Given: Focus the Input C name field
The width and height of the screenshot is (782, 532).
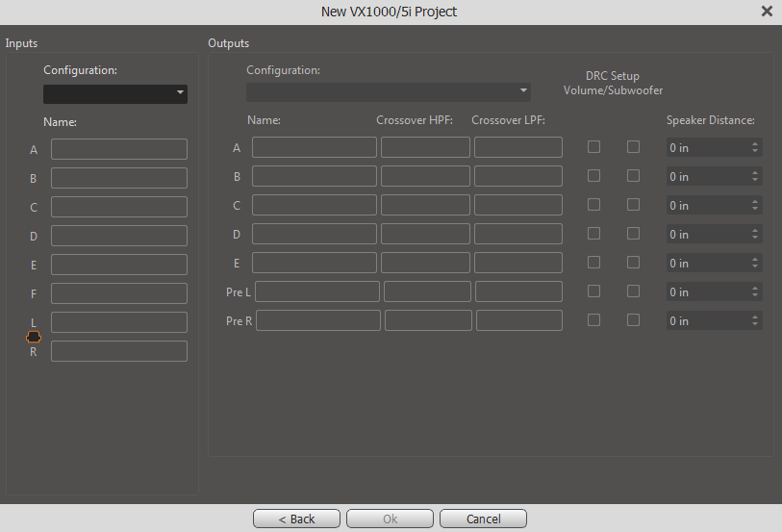Looking at the screenshot, I should pos(119,207).
